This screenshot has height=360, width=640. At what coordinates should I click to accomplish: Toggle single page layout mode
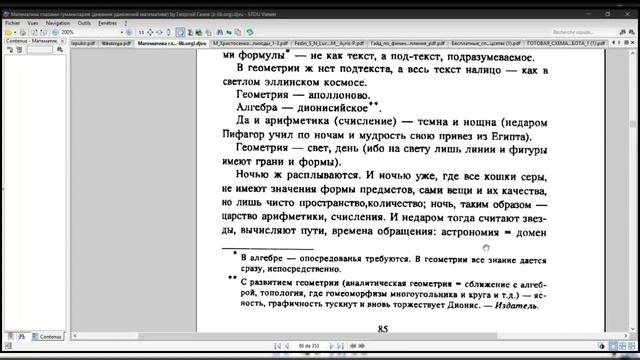613,346
